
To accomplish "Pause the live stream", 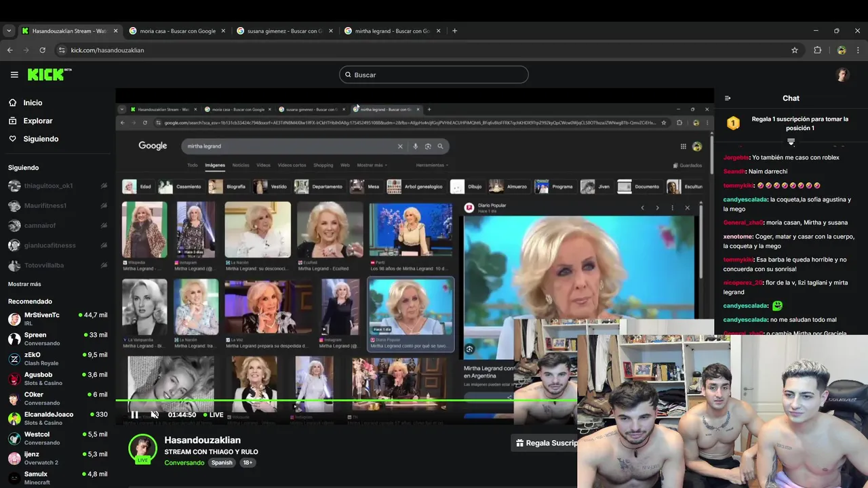I will coord(134,415).
